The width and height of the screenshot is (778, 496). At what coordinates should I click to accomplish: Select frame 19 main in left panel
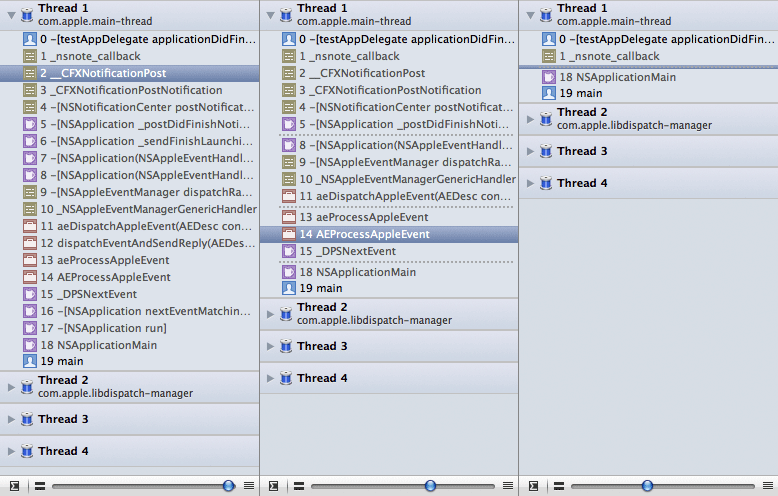(x=130, y=361)
